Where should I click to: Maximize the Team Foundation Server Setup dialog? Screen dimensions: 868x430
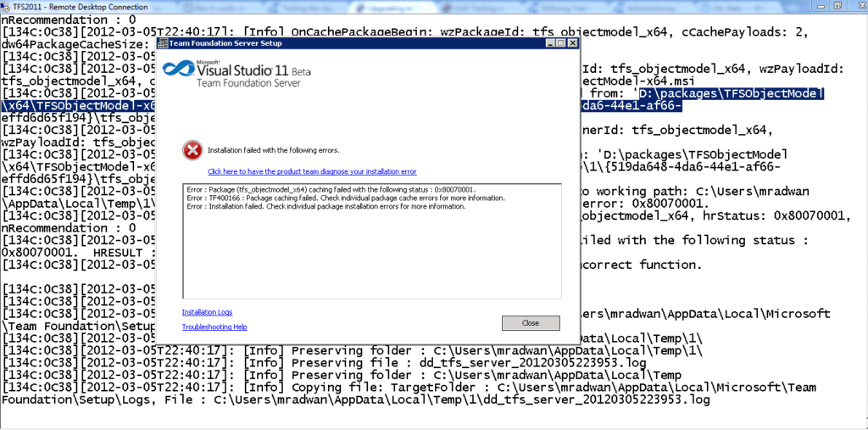click(561, 43)
